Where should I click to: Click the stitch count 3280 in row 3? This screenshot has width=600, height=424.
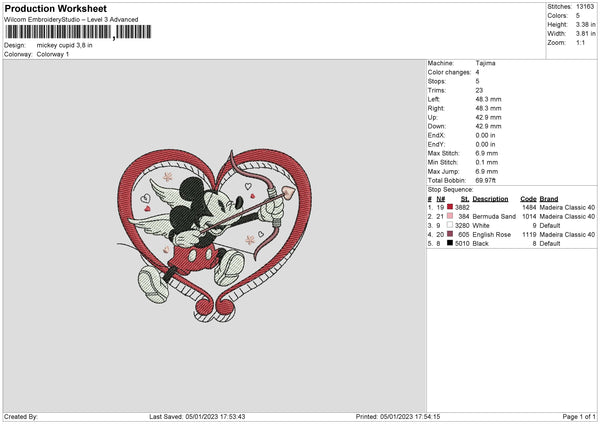point(462,226)
